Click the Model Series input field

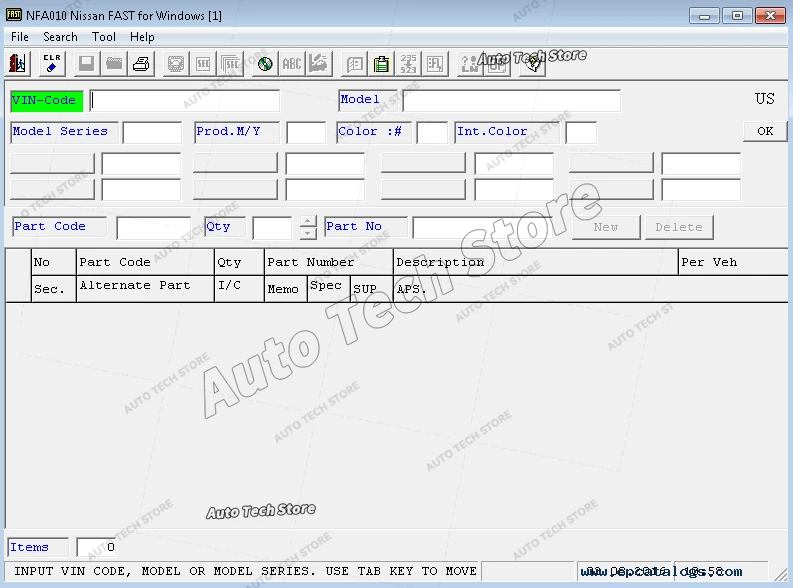[x=152, y=132]
